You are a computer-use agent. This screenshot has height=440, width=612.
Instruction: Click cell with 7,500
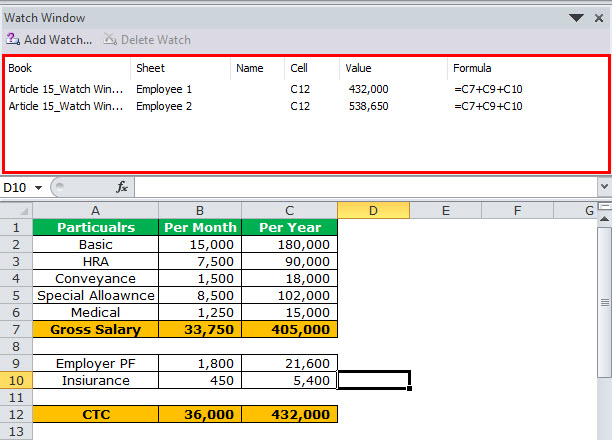[200, 262]
